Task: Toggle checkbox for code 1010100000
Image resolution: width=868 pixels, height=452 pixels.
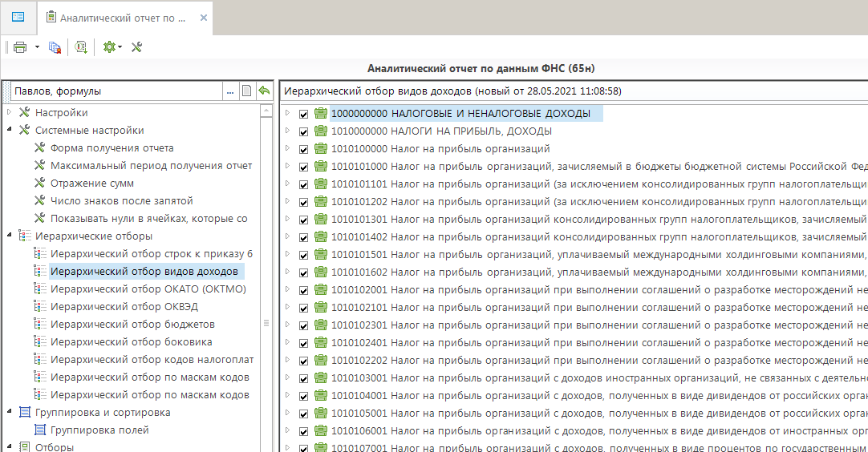Action: [303, 149]
